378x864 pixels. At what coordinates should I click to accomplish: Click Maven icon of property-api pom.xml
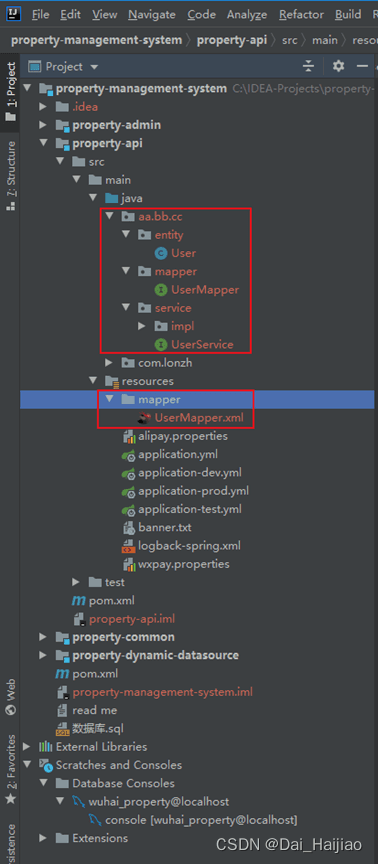point(79,601)
